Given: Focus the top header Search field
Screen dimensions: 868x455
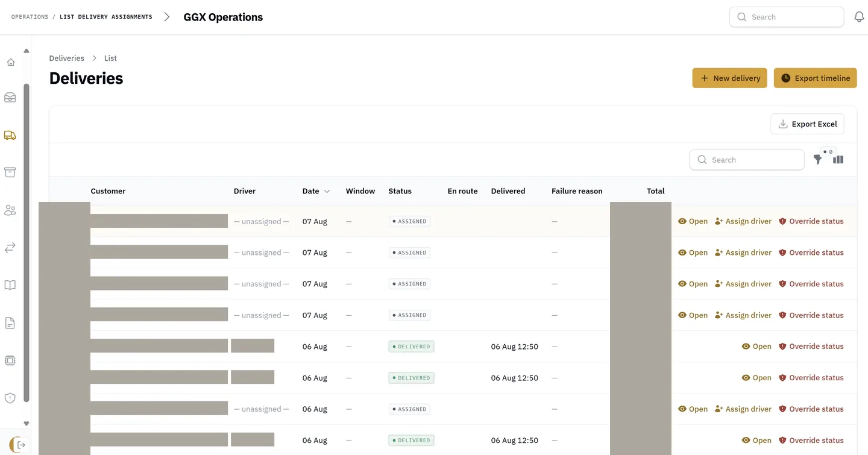Looking at the screenshot, I should pos(786,17).
